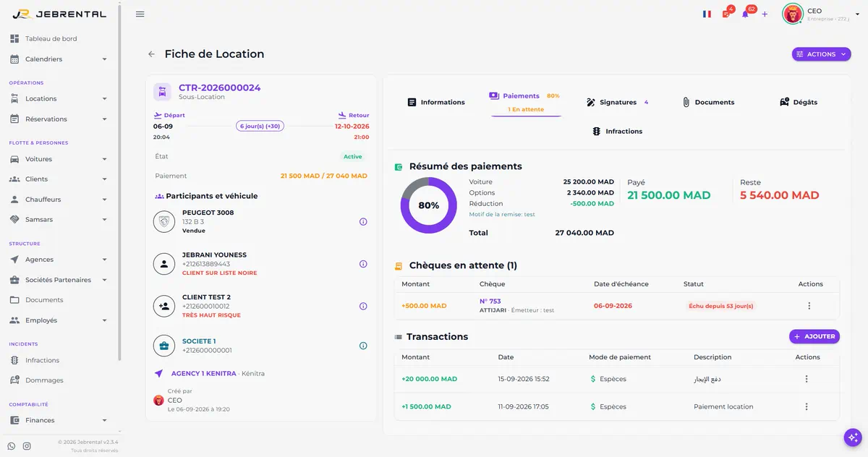868x457 pixels.
Task: Show info icon for CLIENT TEST 2
Action: click(x=363, y=307)
